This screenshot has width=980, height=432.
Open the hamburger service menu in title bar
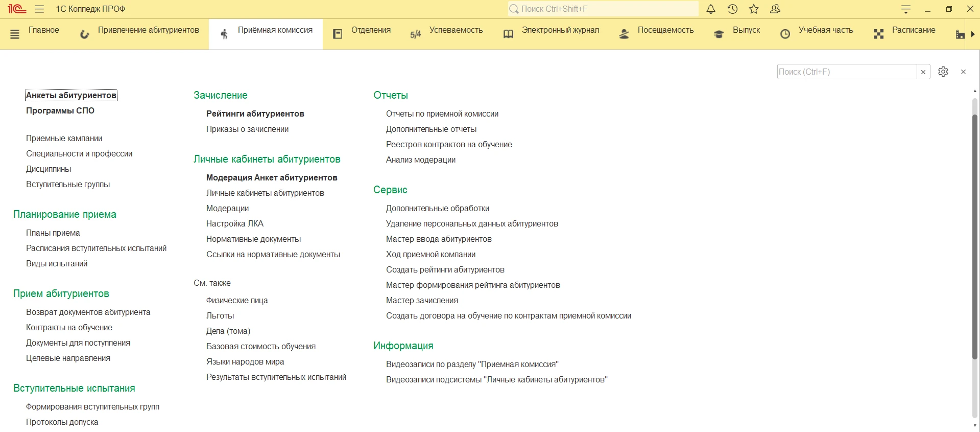coord(39,9)
